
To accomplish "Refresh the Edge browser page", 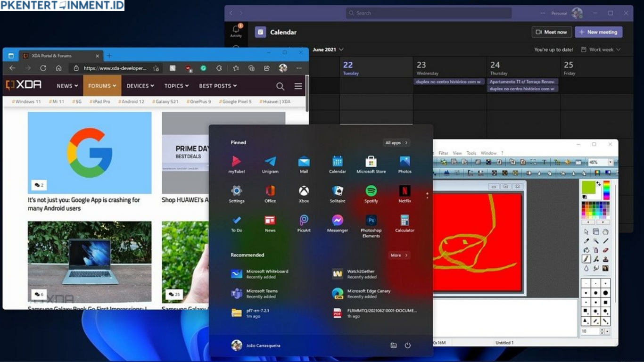I will click(43, 68).
